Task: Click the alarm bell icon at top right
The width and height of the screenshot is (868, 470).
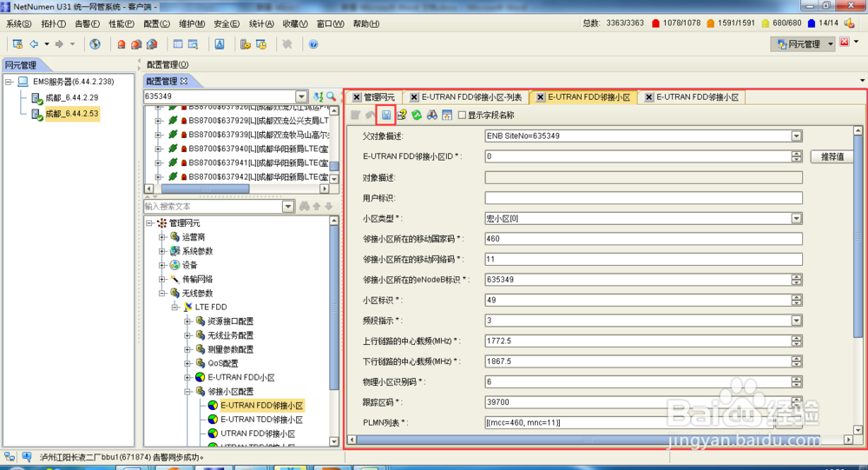Action: (849, 23)
